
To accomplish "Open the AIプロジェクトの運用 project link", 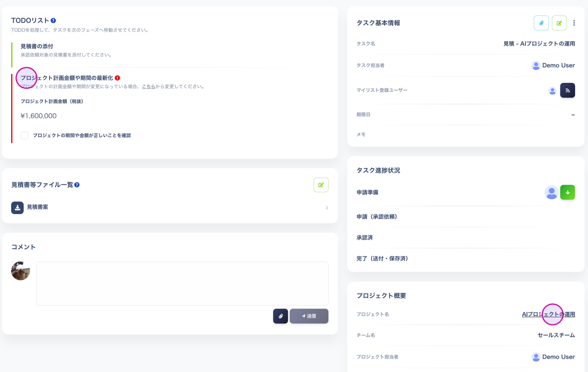I will 548,314.
